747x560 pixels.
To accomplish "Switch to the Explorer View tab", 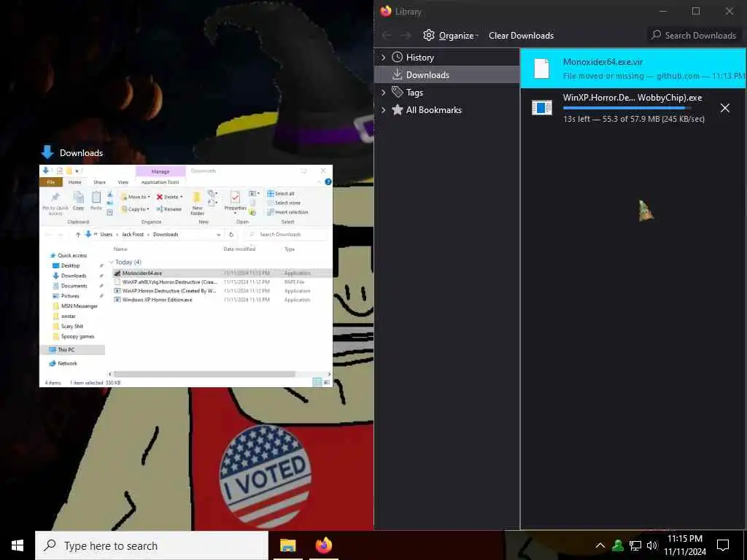I will (x=123, y=182).
